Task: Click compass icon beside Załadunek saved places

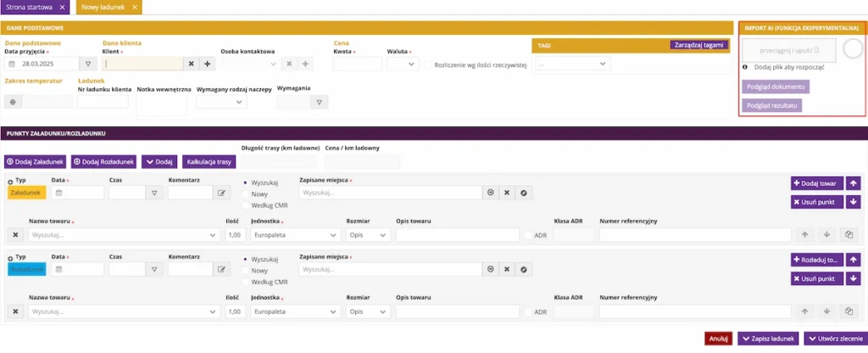Action: pyautogui.click(x=523, y=193)
